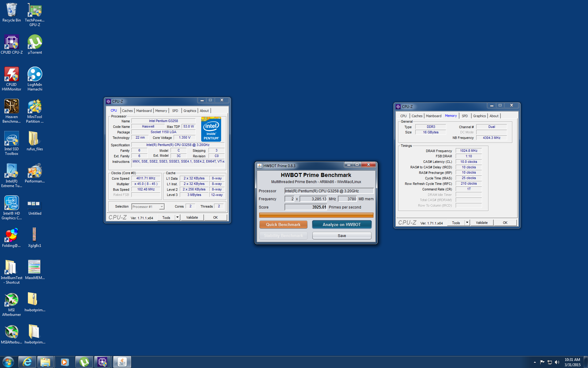
Task: Switch to Java HWBOT taskbar button
Action: click(122, 362)
